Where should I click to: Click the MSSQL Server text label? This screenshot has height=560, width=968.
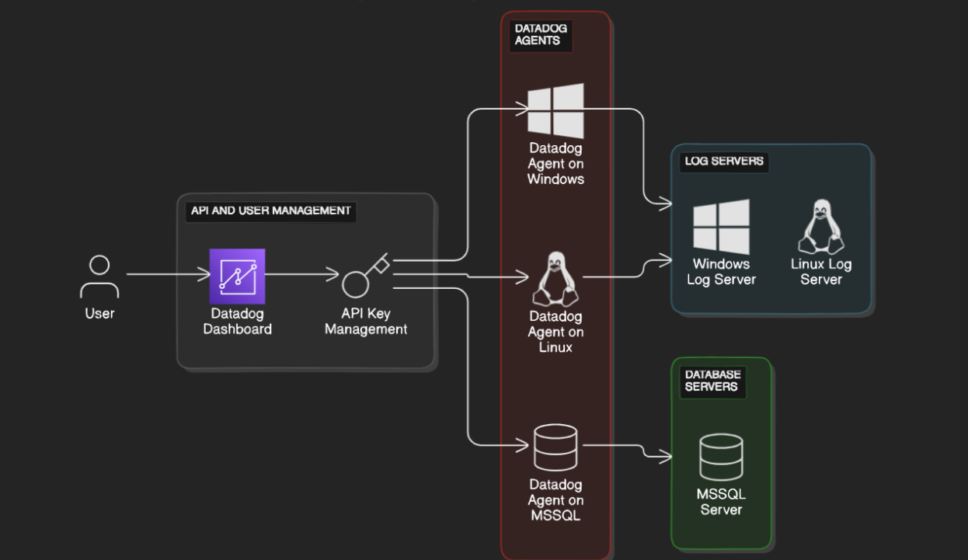click(721, 502)
